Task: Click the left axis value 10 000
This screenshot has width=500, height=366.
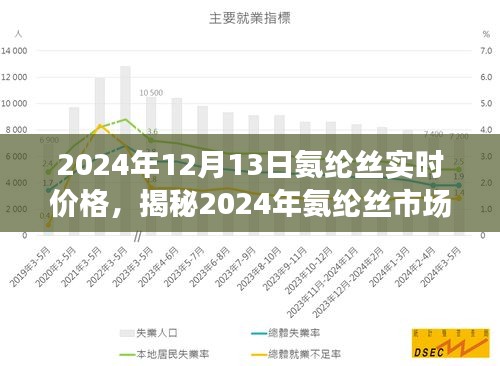Action: [14, 104]
